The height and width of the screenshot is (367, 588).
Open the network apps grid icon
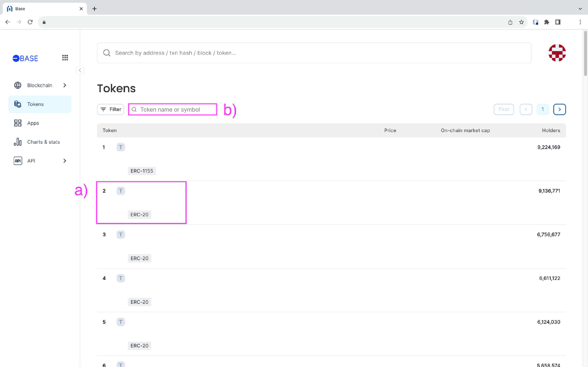pos(65,58)
